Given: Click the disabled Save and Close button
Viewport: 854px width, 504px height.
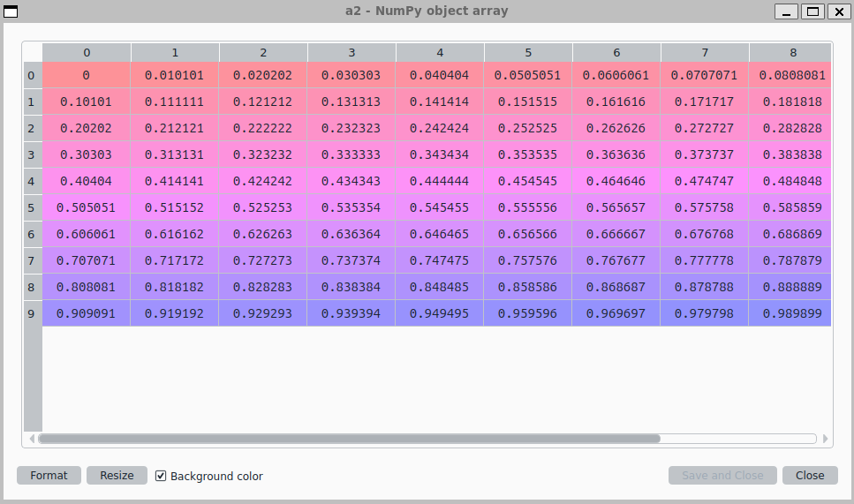Looking at the screenshot, I should 722,475.
